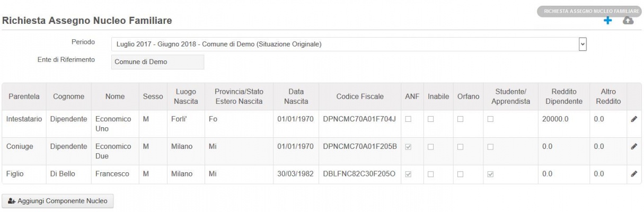
Task: Click the Codice Fiscale column header
Action: click(360, 96)
